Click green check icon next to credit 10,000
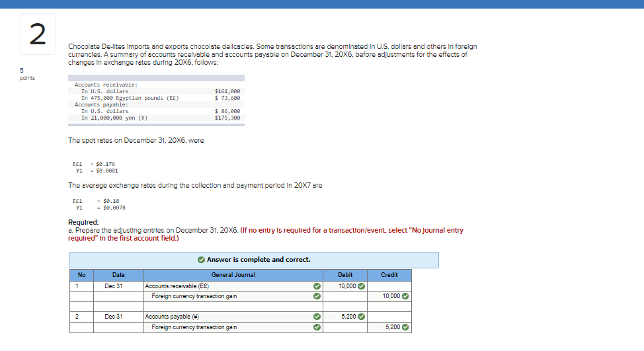 [405, 296]
